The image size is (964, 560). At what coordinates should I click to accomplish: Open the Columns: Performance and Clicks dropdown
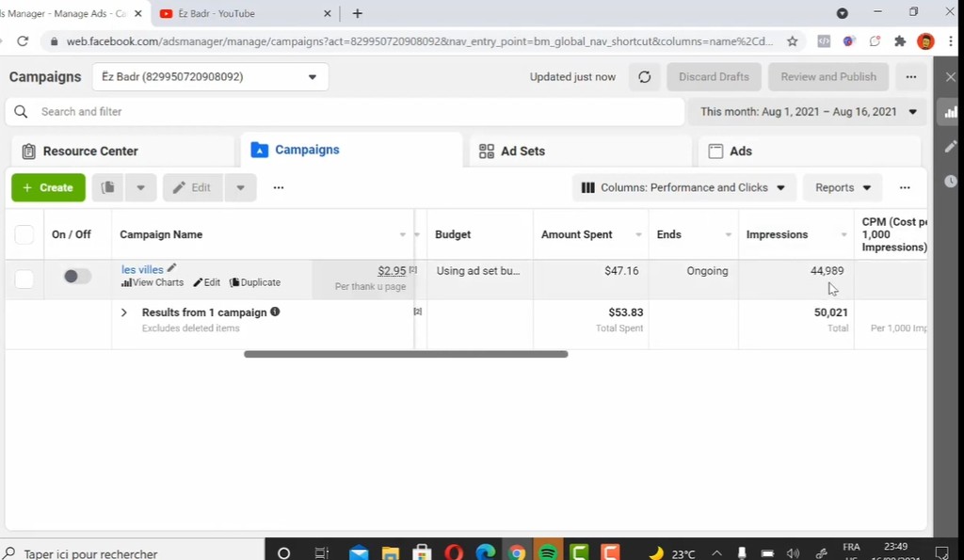[683, 187]
